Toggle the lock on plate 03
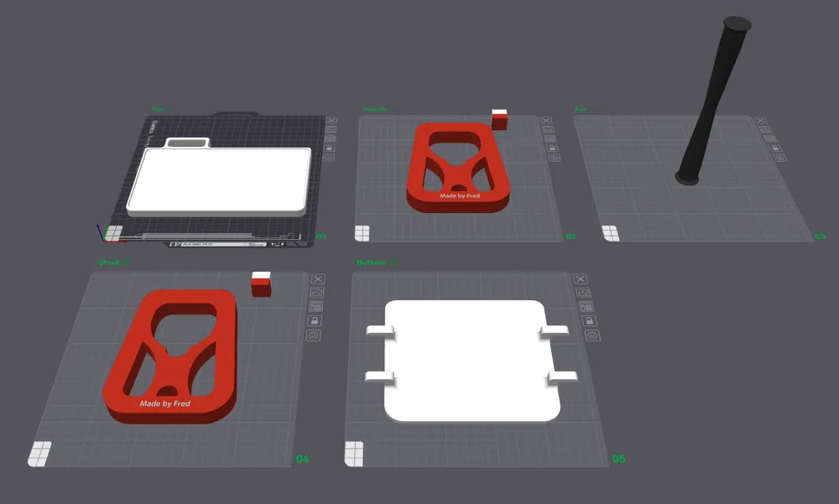This screenshot has height=504, width=839. 775,148
